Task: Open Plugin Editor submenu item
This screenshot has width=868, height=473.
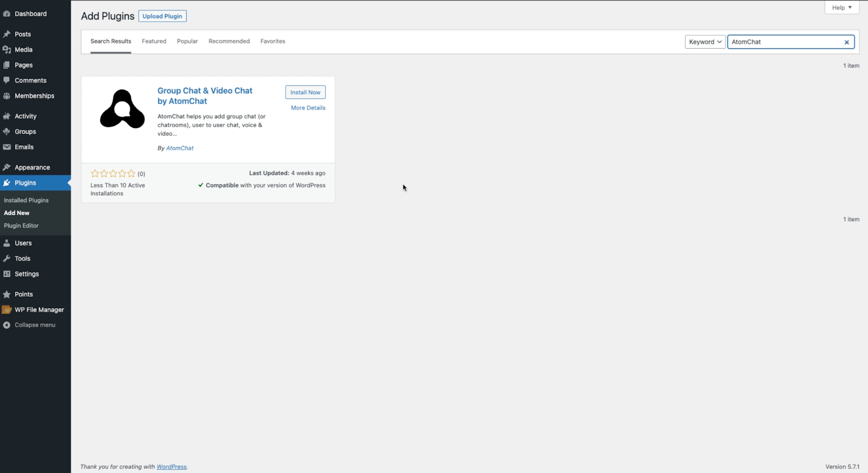Action: click(x=21, y=226)
